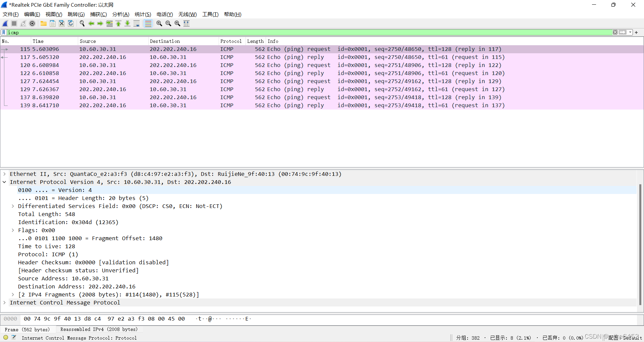Open 视图(V) menu
Screen dimensions: 644x342
[x=54, y=14]
